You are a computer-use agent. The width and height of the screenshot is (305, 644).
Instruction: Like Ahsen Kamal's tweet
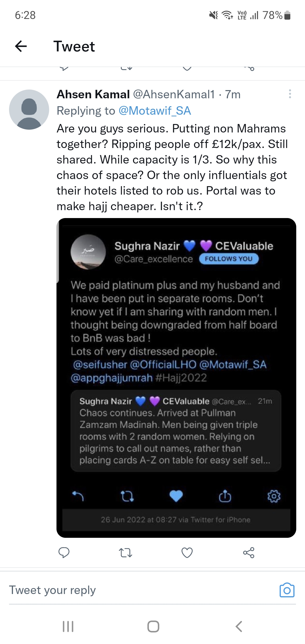[187, 552]
